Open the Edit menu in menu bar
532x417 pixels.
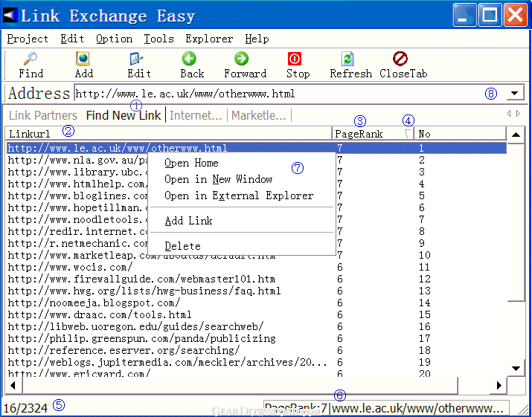72,39
